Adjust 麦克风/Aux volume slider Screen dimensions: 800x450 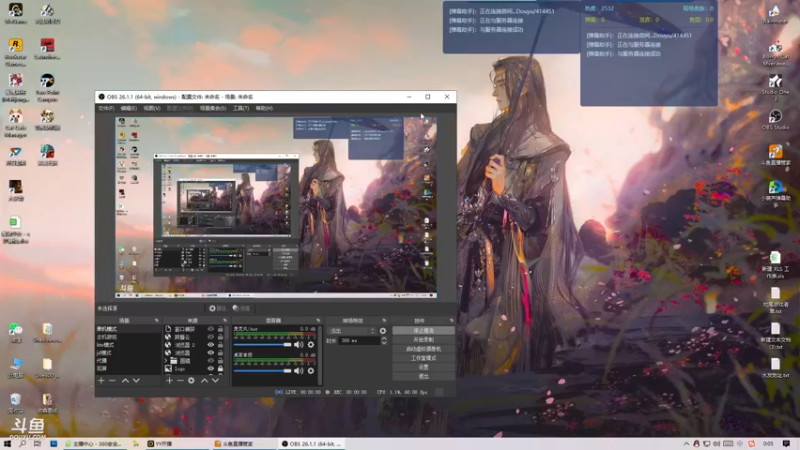coord(262,345)
